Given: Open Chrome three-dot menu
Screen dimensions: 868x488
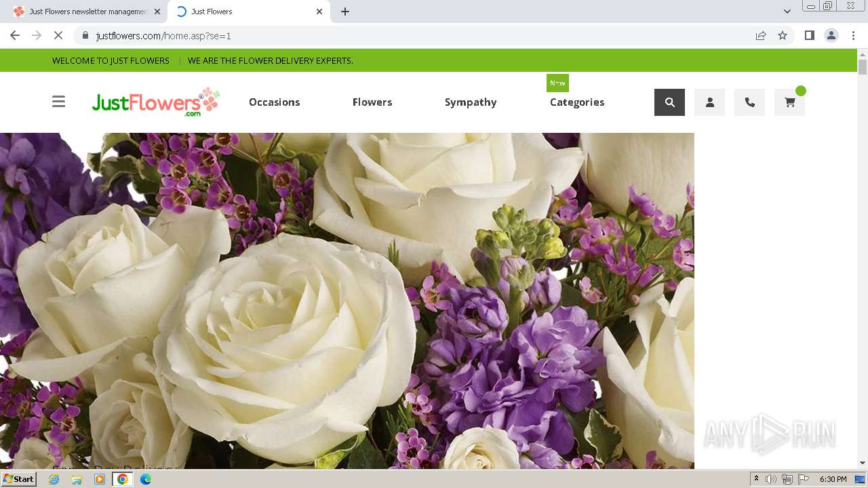Looking at the screenshot, I should pos(853,35).
